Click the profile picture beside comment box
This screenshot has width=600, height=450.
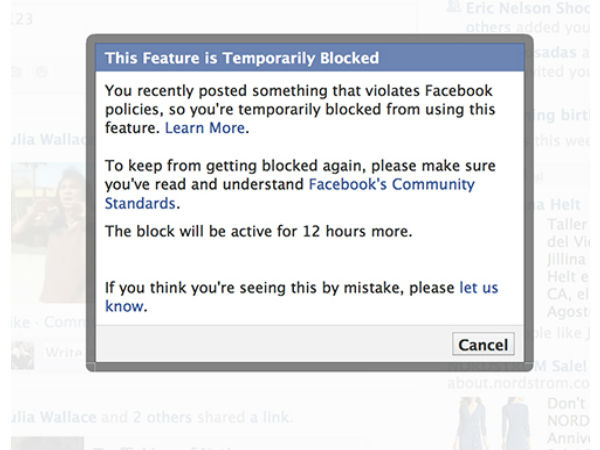[x=22, y=354]
